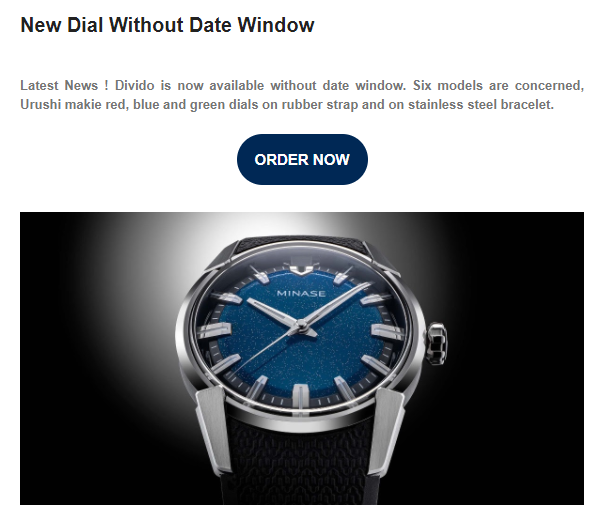Click the MINASE logo on the dial

(301, 293)
